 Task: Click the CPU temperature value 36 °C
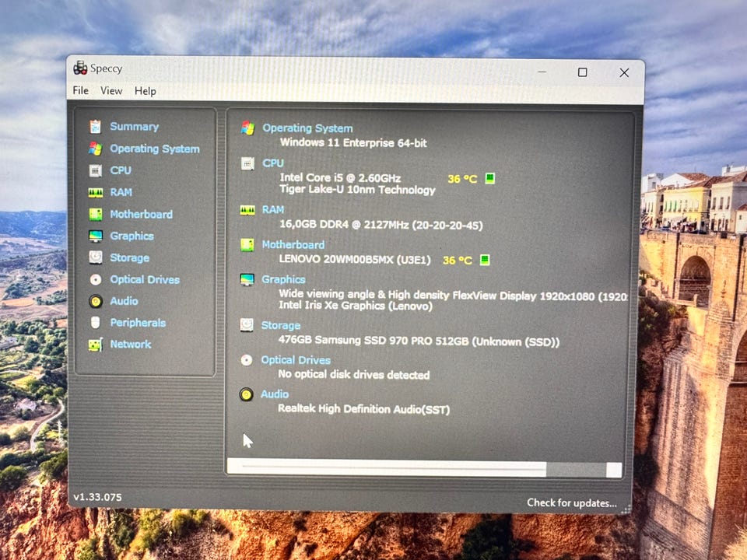[462, 179]
